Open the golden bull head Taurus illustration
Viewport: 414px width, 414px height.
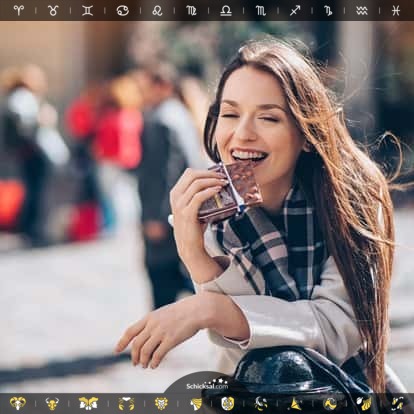click(x=52, y=403)
